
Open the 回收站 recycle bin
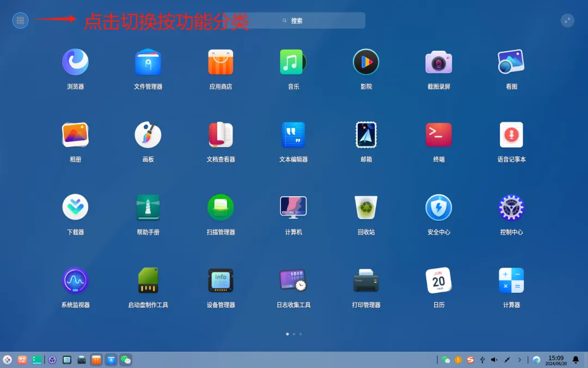point(366,207)
